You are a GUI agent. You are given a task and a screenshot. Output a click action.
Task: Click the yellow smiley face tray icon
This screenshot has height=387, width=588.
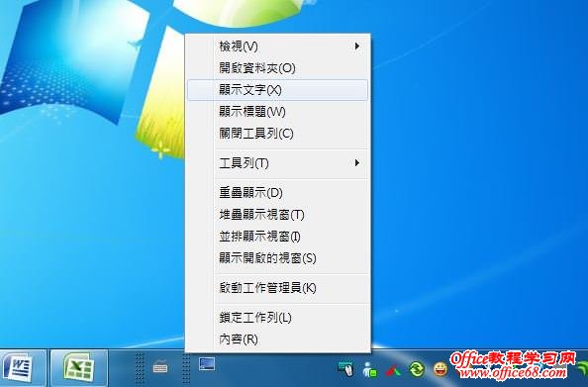coord(441,369)
